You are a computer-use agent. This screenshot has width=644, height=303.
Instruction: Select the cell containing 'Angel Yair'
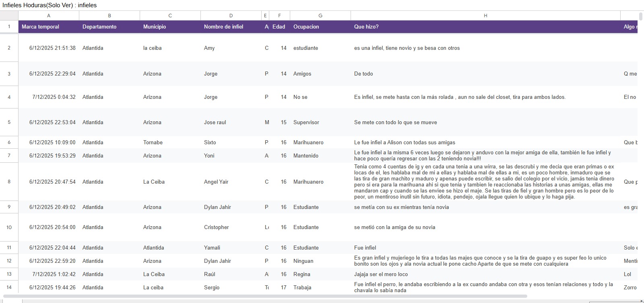[x=231, y=182]
